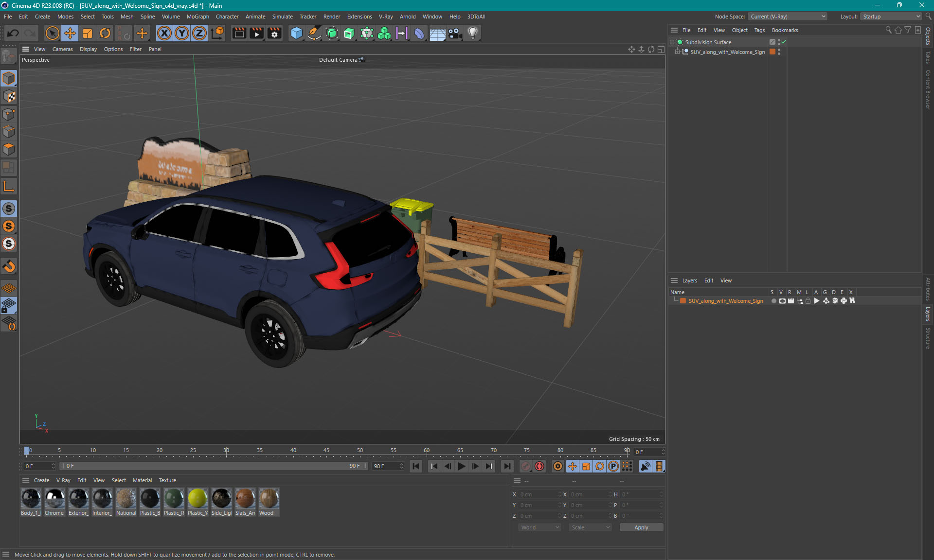Open the Simulate menu
Viewport: 934px width, 560px height.
click(x=282, y=17)
